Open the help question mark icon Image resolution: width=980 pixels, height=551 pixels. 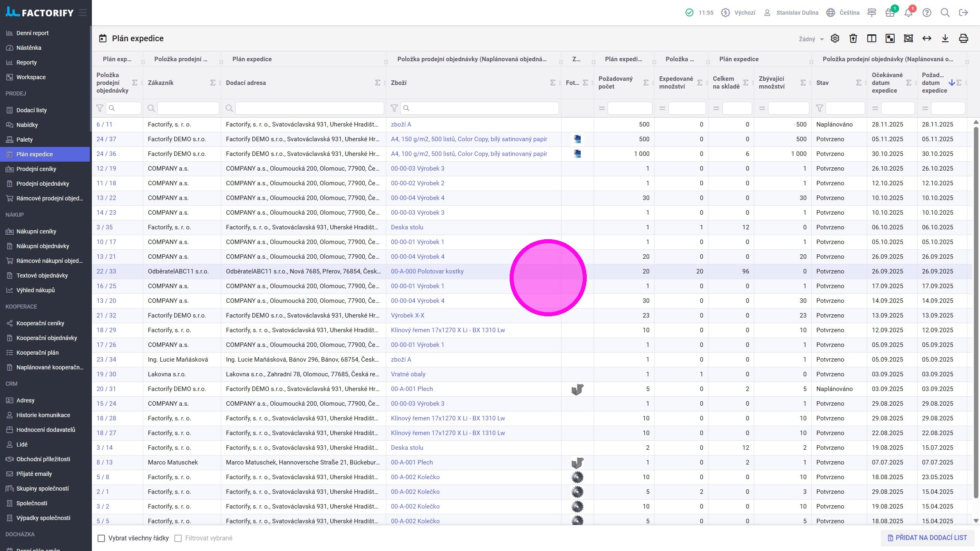tap(927, 13)
